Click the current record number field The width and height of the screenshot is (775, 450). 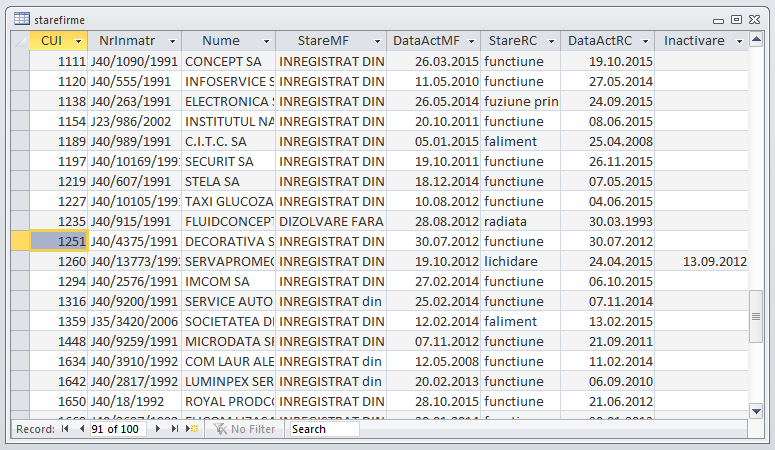point(117,429)
